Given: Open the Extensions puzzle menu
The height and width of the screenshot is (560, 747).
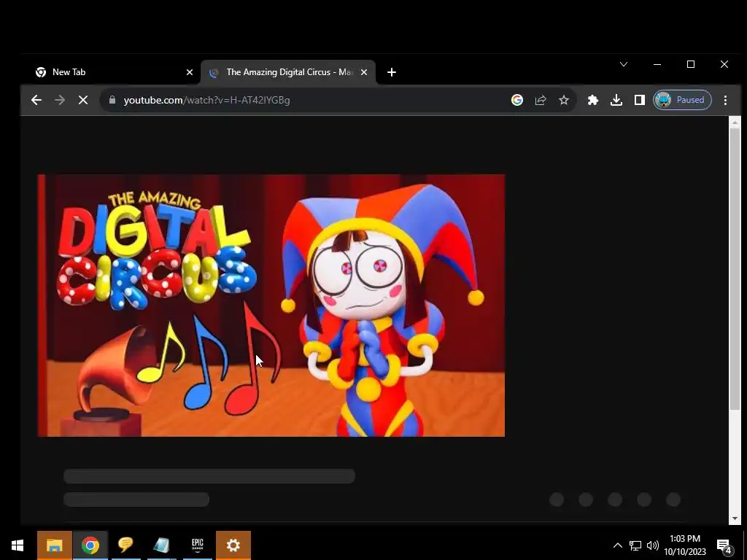Looking at the screenshot, I should click(592, 100).
